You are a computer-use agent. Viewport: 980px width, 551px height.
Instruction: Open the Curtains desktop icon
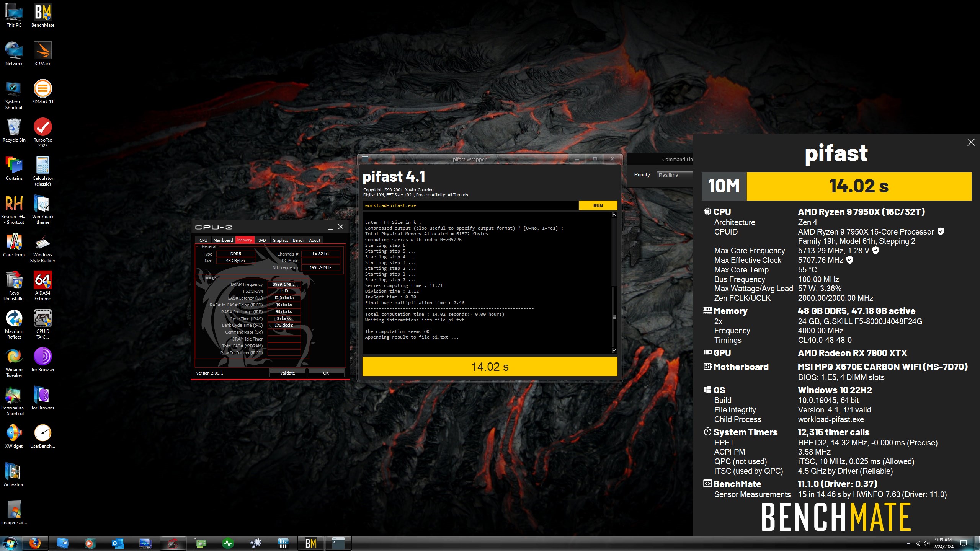(14, 169)
